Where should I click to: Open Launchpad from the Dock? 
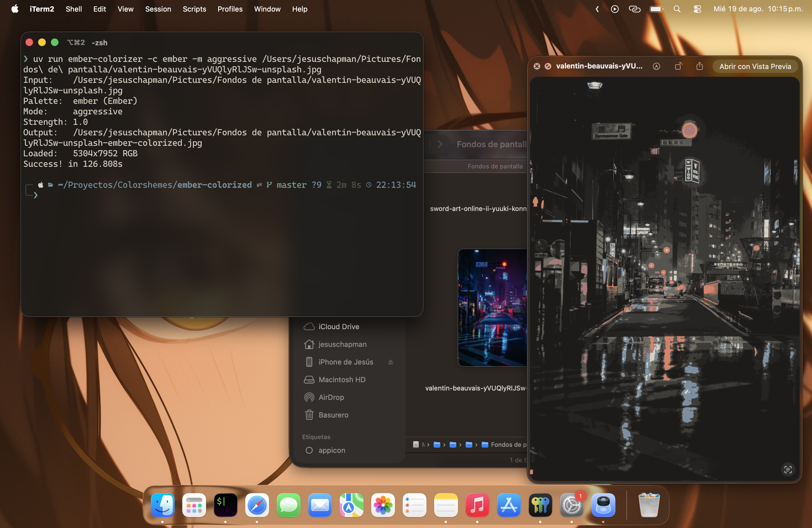coord(194,505)
